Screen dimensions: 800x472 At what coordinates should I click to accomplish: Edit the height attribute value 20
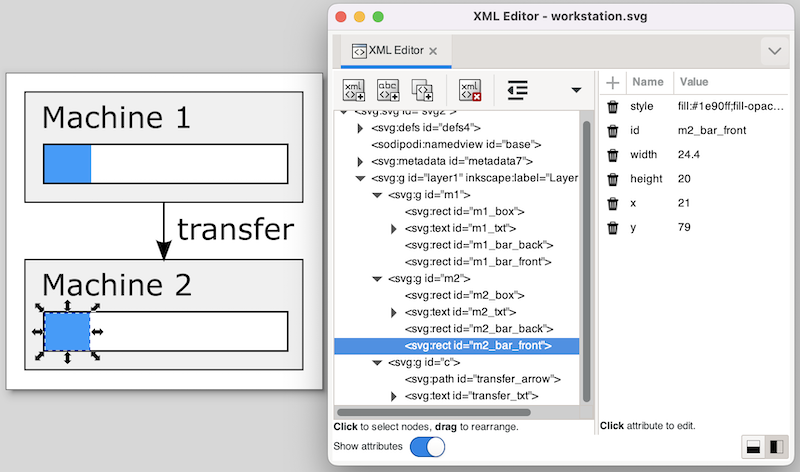[x=684, y=178]
